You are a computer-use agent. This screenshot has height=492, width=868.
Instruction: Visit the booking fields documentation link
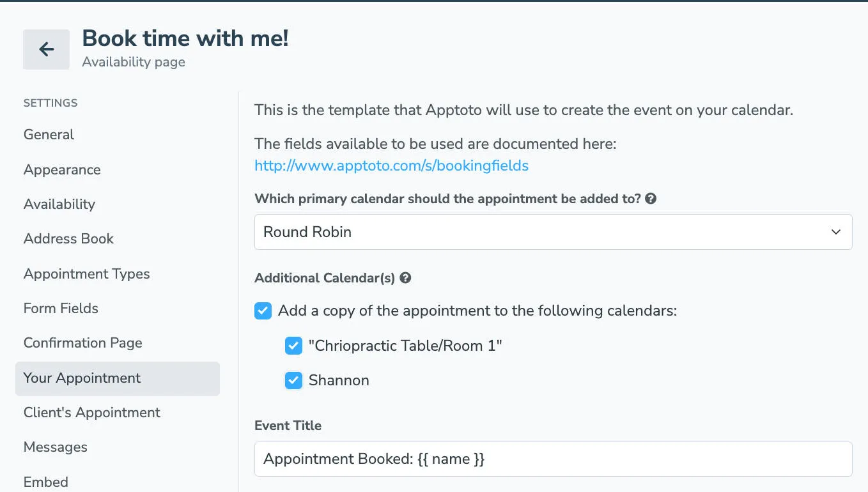tap(391, 165)
